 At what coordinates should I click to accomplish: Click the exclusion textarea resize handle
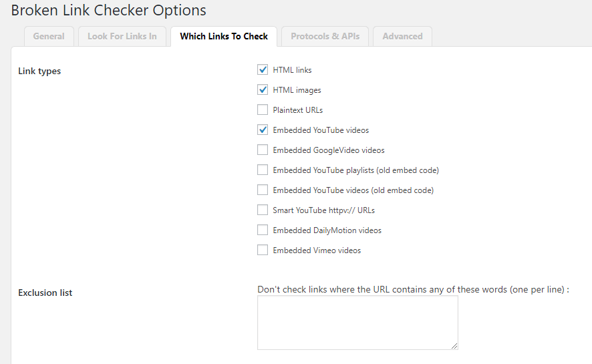click(454, 346)
